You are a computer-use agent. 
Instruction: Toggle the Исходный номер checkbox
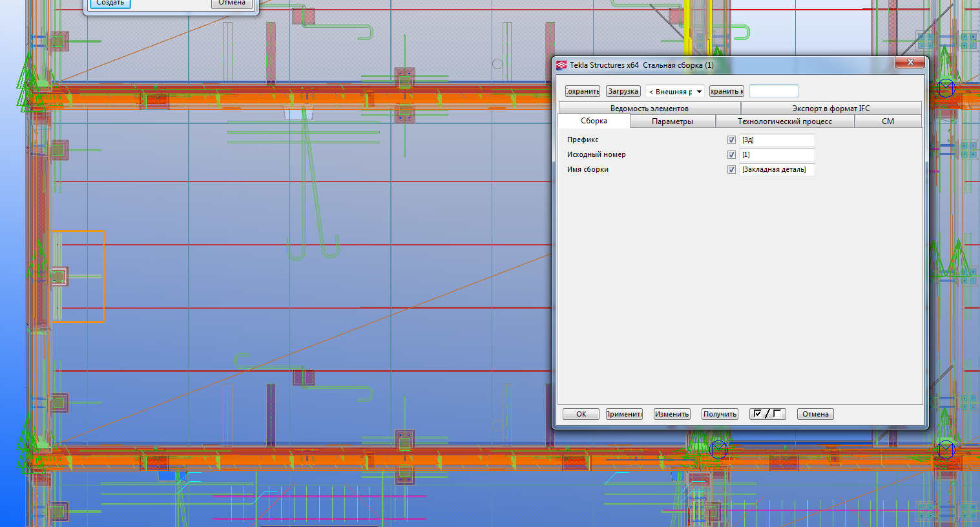pyautogui.click(x=731, y=155)
